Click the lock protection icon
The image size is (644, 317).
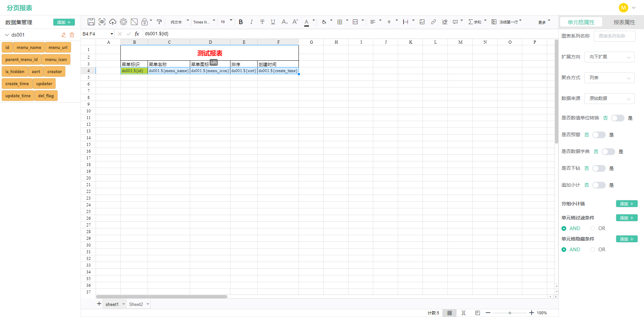[x=145, y=22]
